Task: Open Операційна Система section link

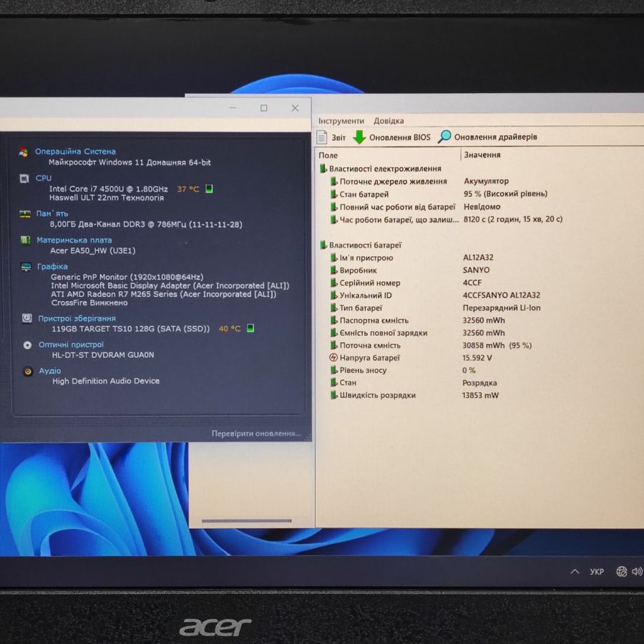Action: point(75,151)
